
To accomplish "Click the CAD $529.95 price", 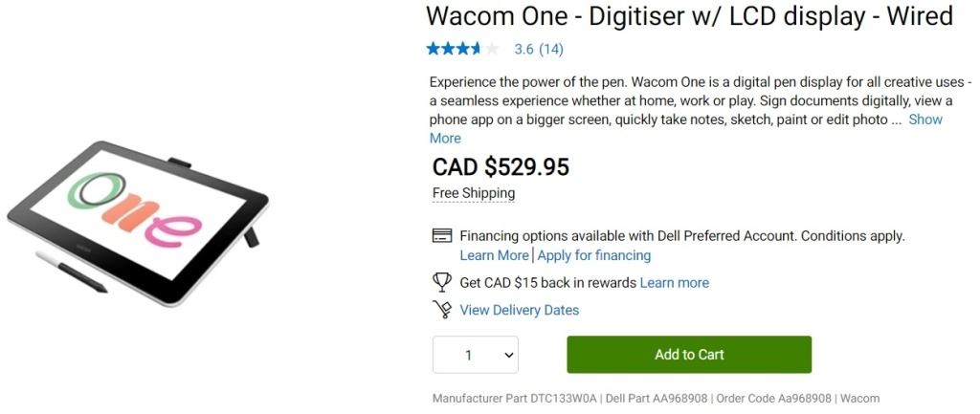I will tap(501, 167).
